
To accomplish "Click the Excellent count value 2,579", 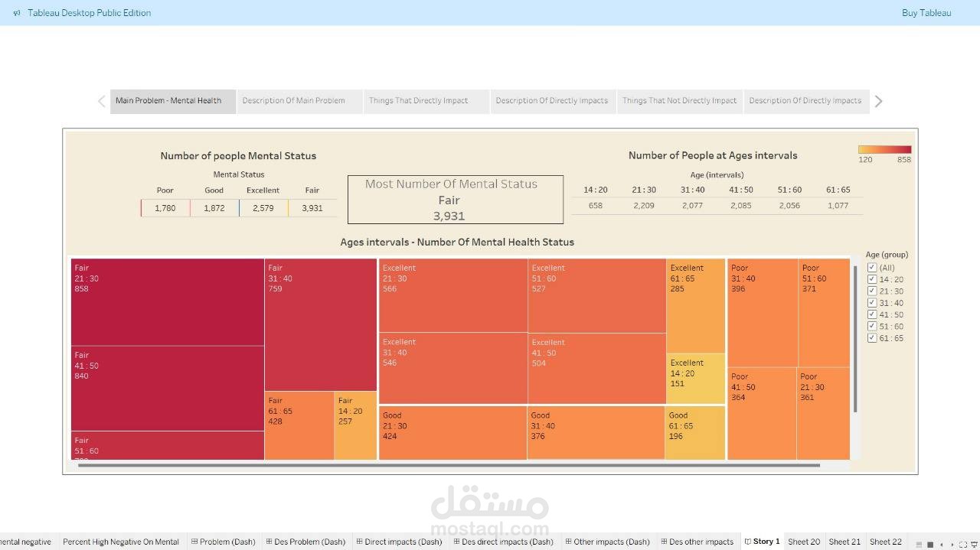I will point(263,208).
